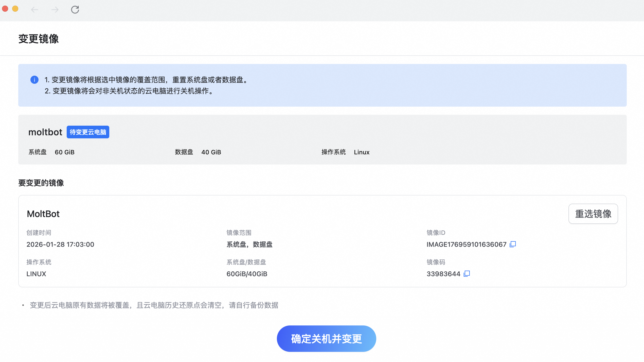Click the 变更镜像 page heading
The height and width of the screenshot is (362, 644).
[x=39, y=39]
